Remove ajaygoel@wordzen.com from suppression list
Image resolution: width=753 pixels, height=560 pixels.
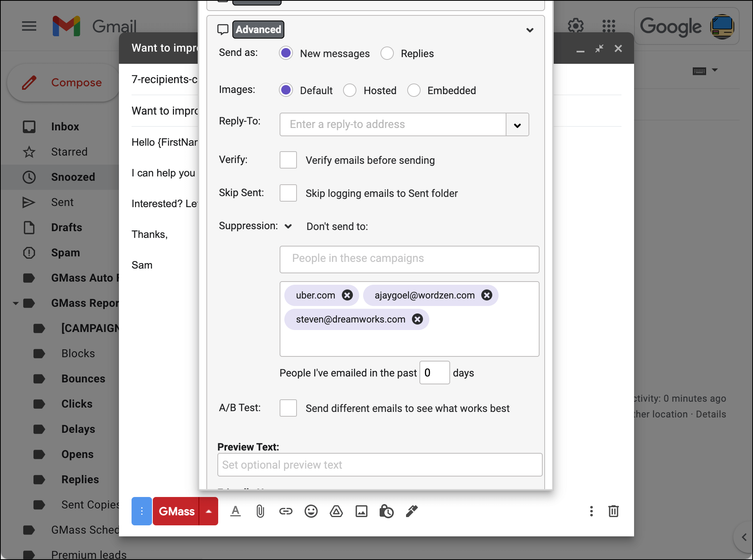487,295
